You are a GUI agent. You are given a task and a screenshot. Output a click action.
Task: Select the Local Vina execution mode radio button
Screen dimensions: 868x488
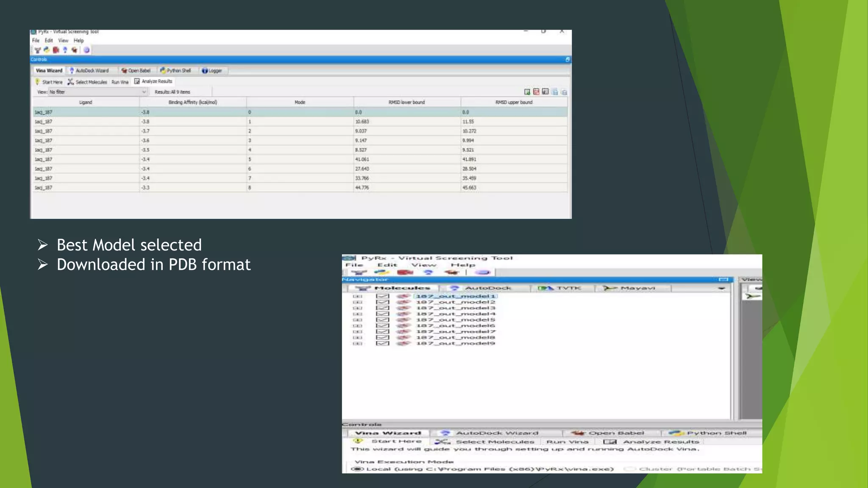pos(357,469)
